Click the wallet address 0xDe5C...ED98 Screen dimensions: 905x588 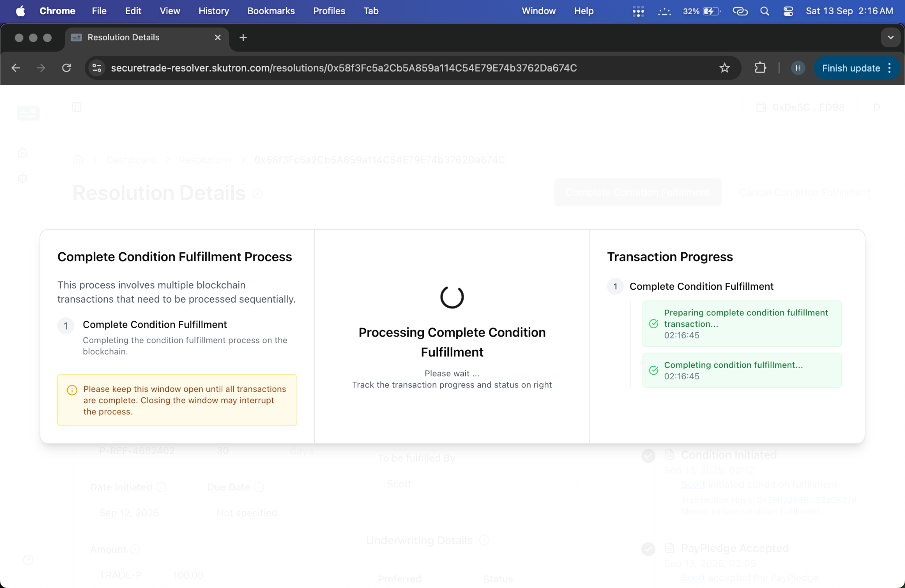click(808, 107)
